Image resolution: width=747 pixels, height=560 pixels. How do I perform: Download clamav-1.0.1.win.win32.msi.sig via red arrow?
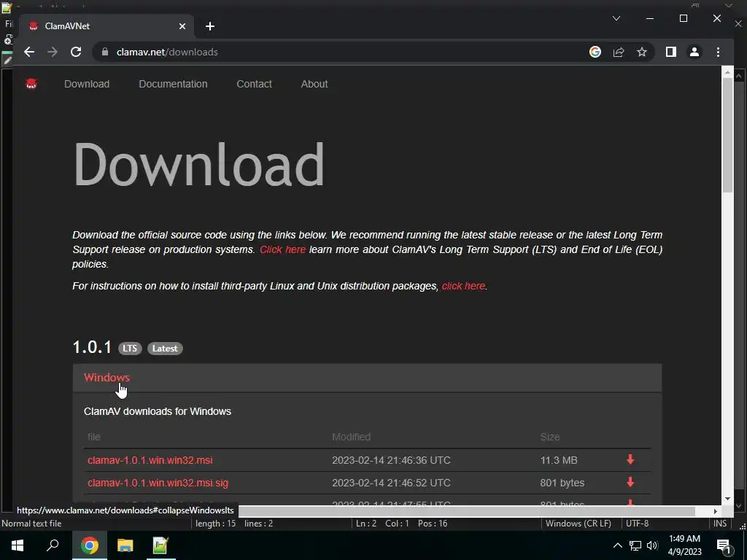point(630,482)
